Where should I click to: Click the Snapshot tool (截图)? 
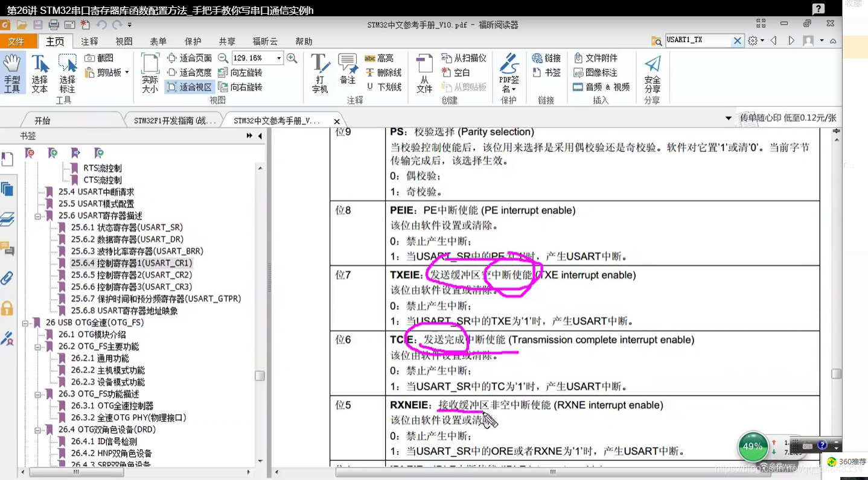[x=99, y=58]
